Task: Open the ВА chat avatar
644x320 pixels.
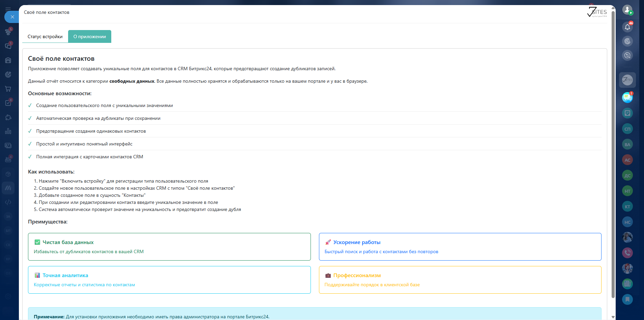Action: coord(627,144)
